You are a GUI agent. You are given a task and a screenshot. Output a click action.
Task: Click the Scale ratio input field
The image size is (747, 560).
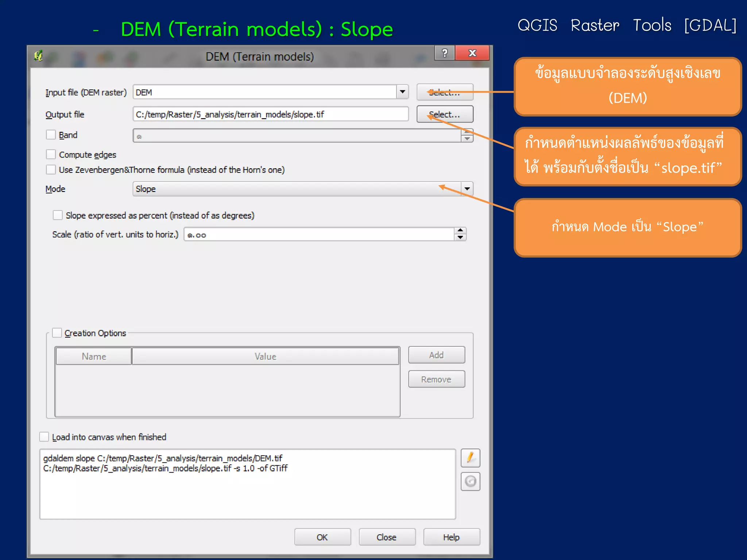[319, 234]
